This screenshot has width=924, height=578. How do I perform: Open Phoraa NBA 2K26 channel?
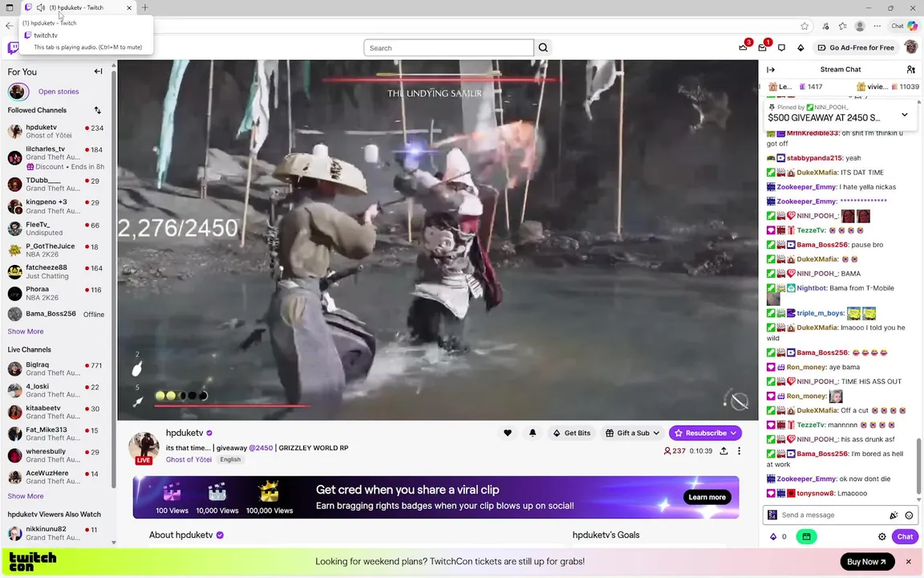tap(56, 293)
